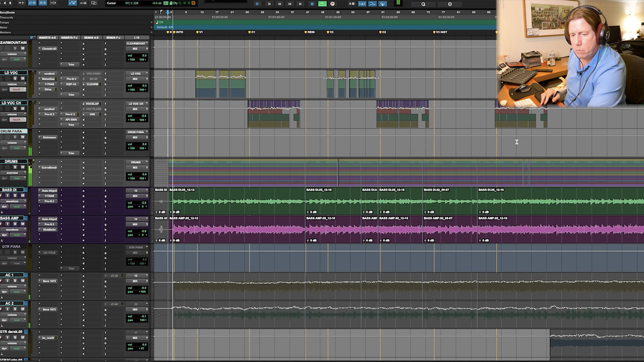Viewport: 644px width, 362px height.
Task: Open DRUMS track view 'overview' selector
Action: 13,173
